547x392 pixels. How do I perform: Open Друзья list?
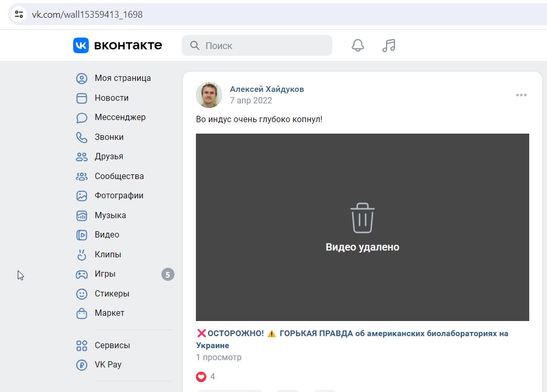[x=109, y=157]
